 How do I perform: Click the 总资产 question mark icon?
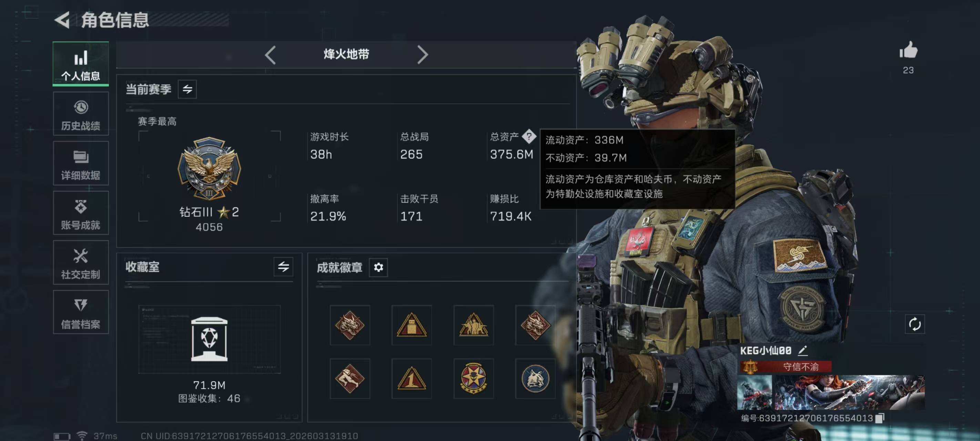tap(529, 136)
